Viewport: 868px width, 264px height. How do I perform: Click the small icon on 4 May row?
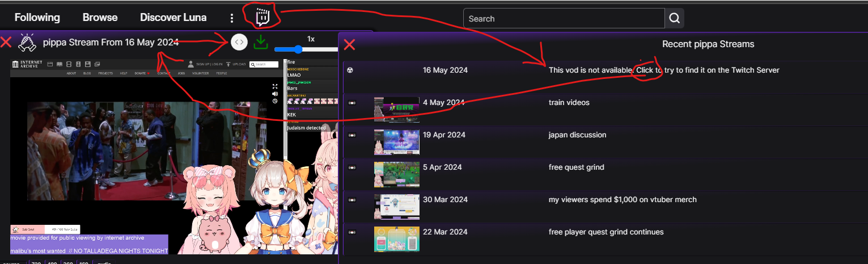[x=352, y=103]
